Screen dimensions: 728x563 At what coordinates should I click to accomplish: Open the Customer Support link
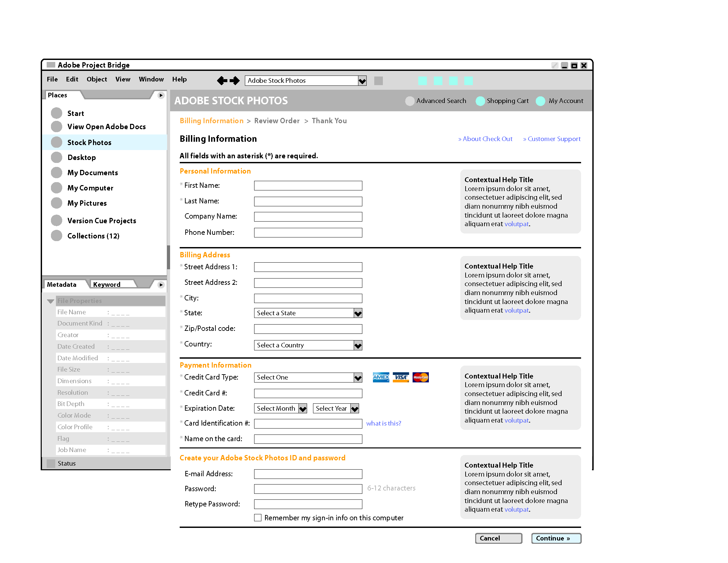[x=552, y=139]
